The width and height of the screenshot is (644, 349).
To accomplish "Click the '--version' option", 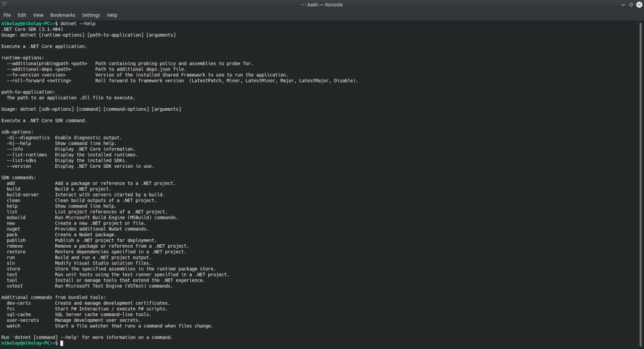I will pyautogui.click(x=19, y=166).
